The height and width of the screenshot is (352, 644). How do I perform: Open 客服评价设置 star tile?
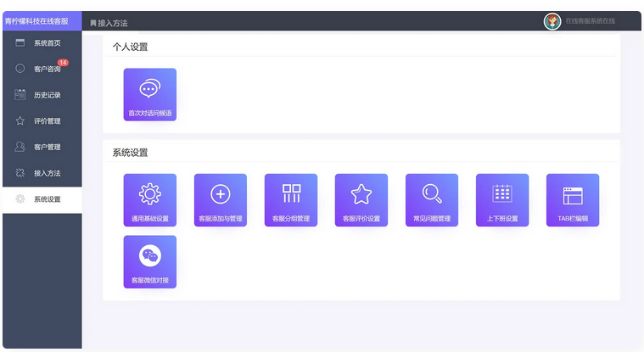pos(361,200)
